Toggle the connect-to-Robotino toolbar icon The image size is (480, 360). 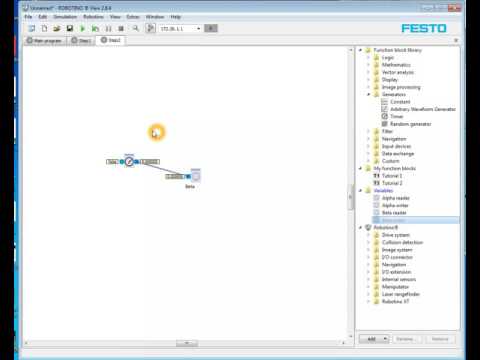(x=151, y=28)
